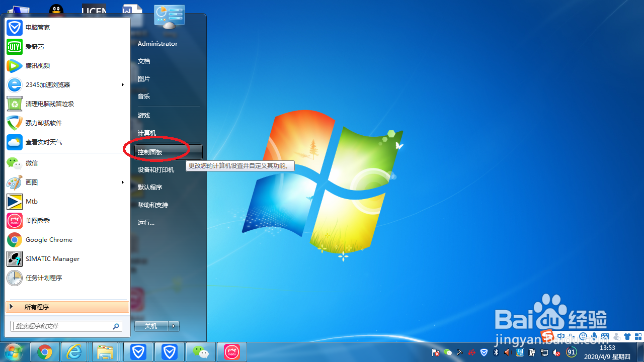Open the network connection tray icon

pos(544,352)
